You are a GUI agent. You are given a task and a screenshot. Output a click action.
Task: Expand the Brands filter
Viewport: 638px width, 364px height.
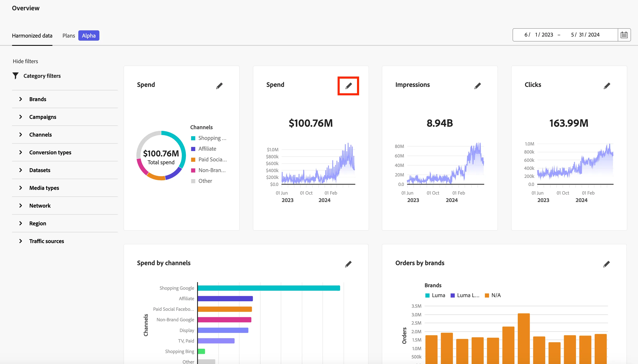pos(65,99)
